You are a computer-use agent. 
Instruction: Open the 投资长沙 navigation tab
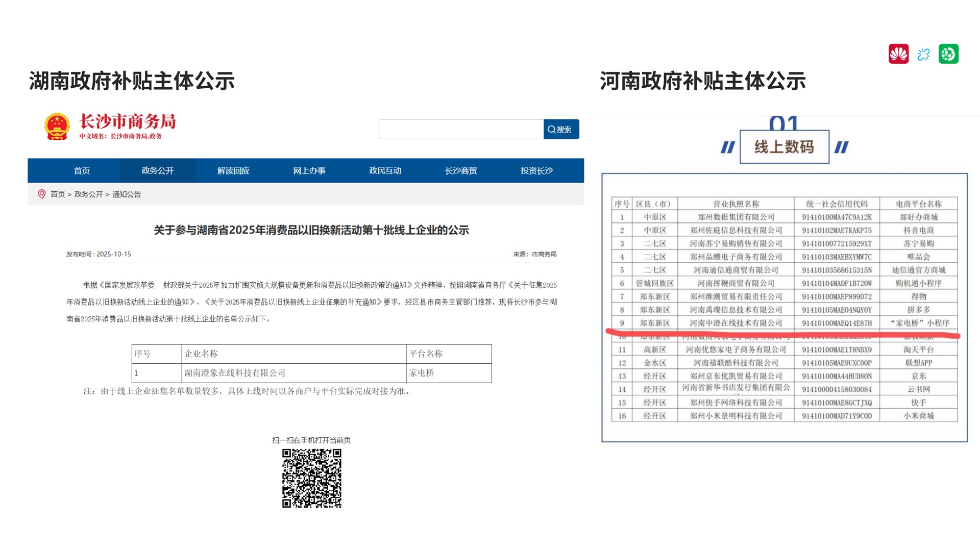tap(536, 170)
